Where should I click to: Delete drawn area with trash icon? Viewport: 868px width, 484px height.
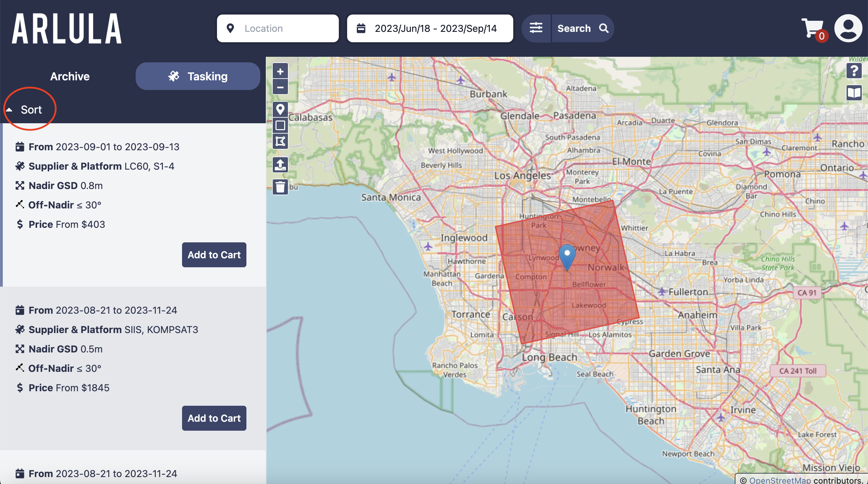coord(280,187)
